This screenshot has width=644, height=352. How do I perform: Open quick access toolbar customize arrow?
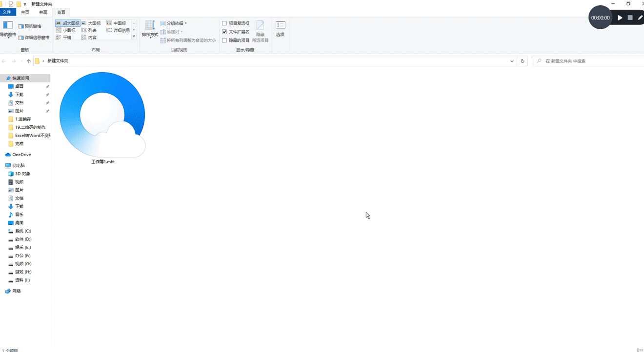tap(25, 4)
